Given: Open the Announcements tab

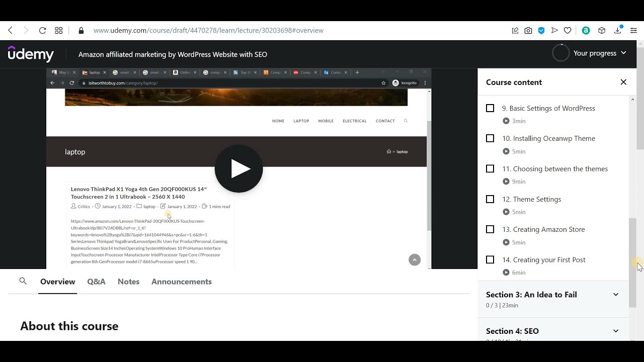Looking at the screenshot, I should (181, 282).
